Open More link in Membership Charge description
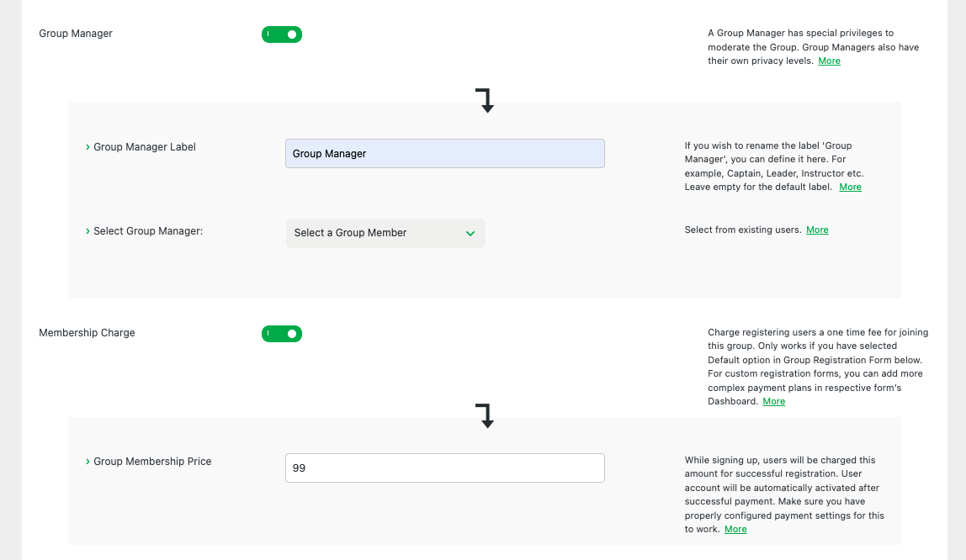 point(773,401)
